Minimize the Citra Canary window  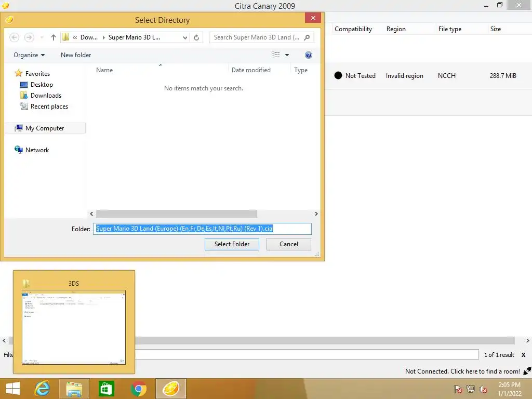[x=486, y=5]
